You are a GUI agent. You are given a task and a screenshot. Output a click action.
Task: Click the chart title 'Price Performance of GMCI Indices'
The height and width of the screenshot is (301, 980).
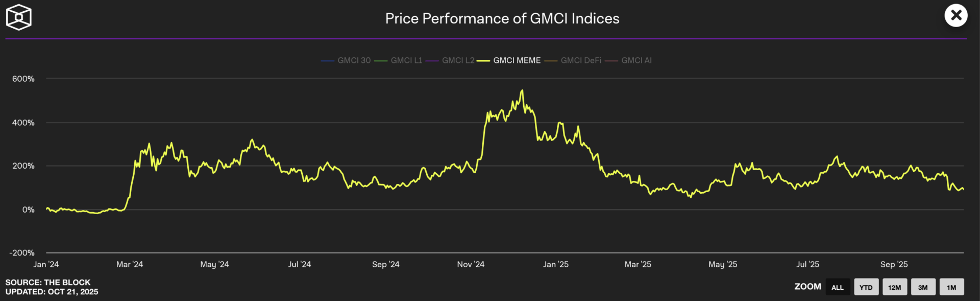[502, 18]
